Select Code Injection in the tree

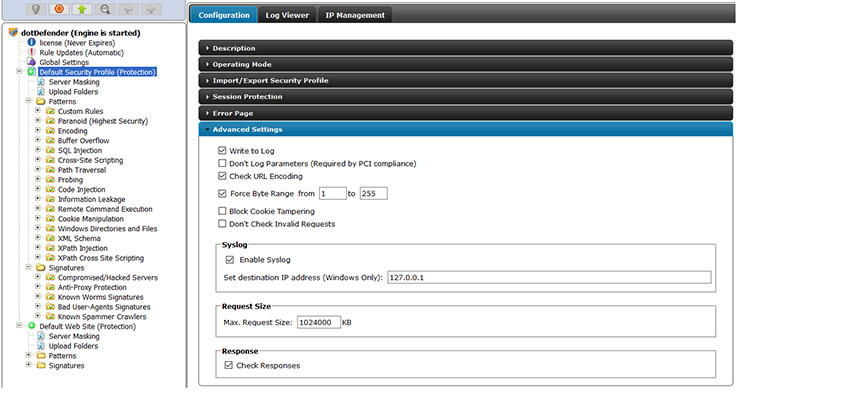point(82,189)
